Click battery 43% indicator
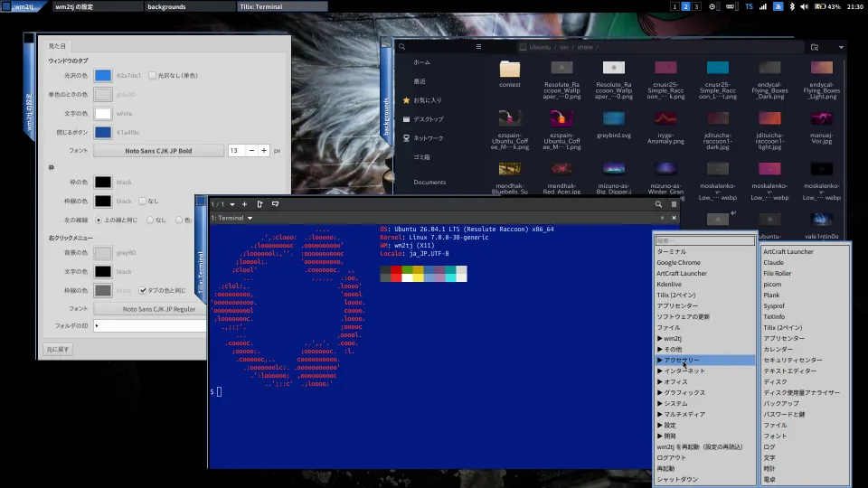The height and width of the screenshot is (488, 868). point(827,6)
